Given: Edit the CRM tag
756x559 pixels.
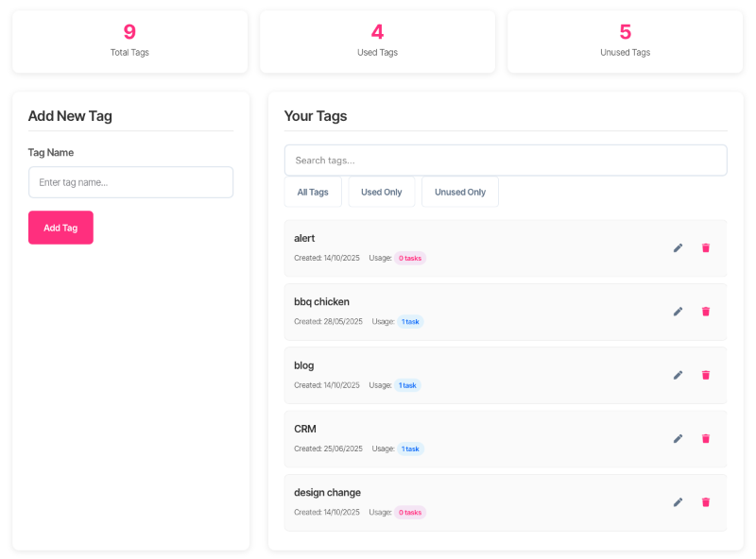Looking at the screenshot, I should tap(678, 438).
